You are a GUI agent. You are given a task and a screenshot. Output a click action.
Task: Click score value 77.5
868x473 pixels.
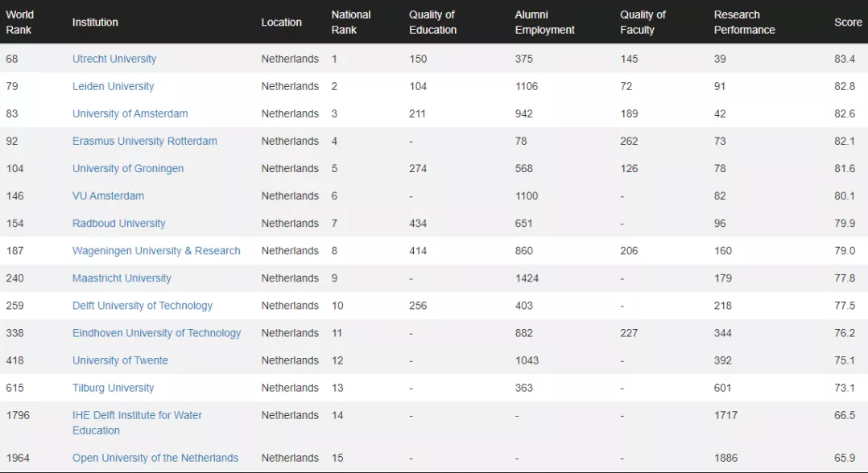(845, 306)
